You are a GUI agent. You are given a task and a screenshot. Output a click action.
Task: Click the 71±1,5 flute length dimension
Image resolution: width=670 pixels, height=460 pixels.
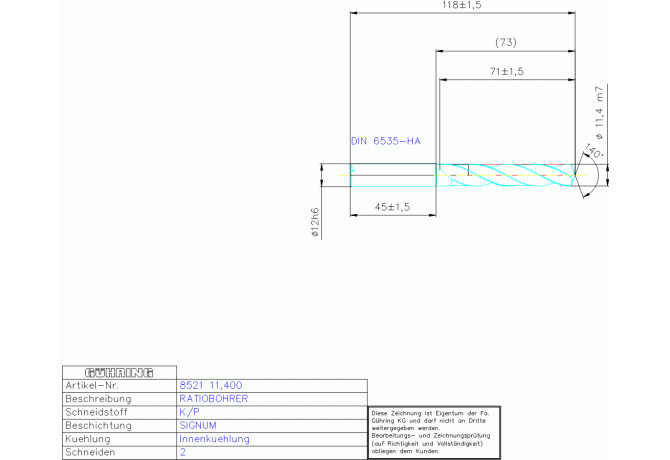pyautogui.click(x=506, y=72)
